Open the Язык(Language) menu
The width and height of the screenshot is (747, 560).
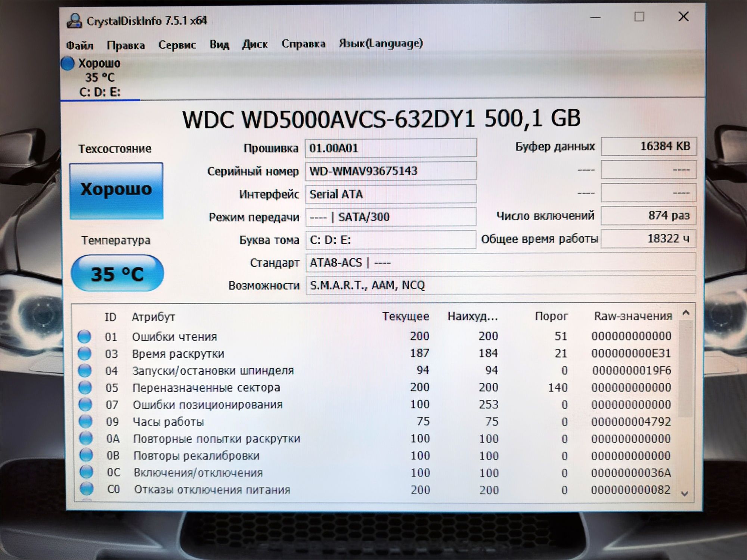pos(381,43)
